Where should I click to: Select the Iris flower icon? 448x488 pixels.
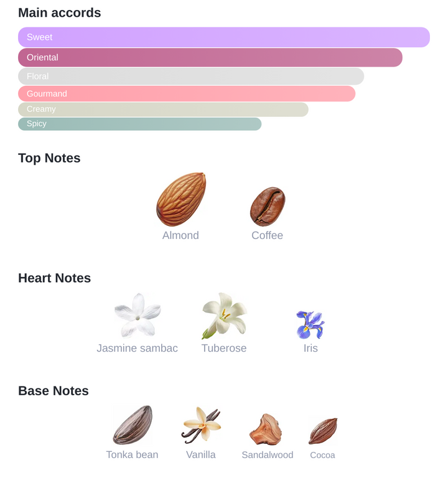(310, 324)
